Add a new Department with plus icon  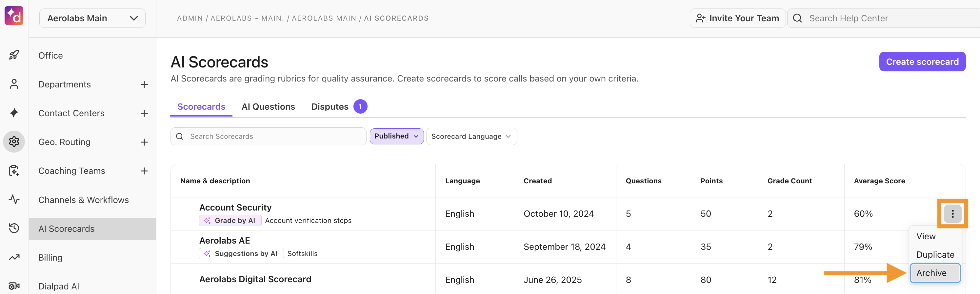(144, 84)
